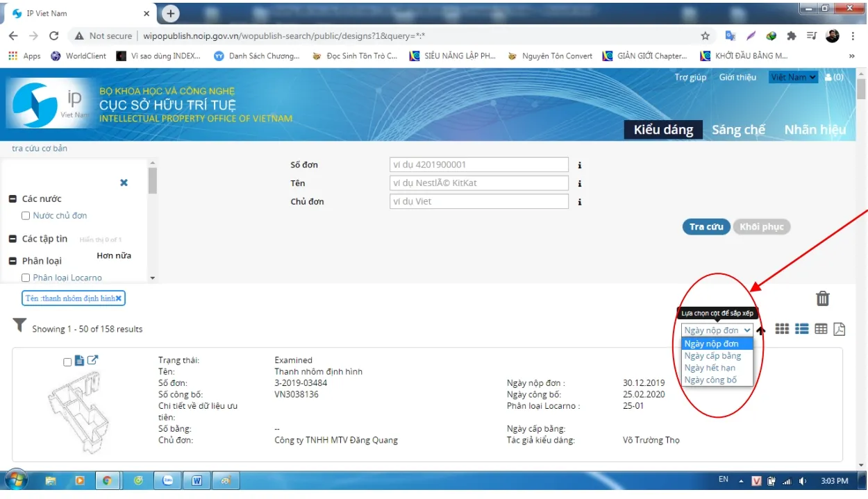Open the 'Việt Nam' language dropdown
The height and width of the screenshot is (499, 868).
(792, 77)
